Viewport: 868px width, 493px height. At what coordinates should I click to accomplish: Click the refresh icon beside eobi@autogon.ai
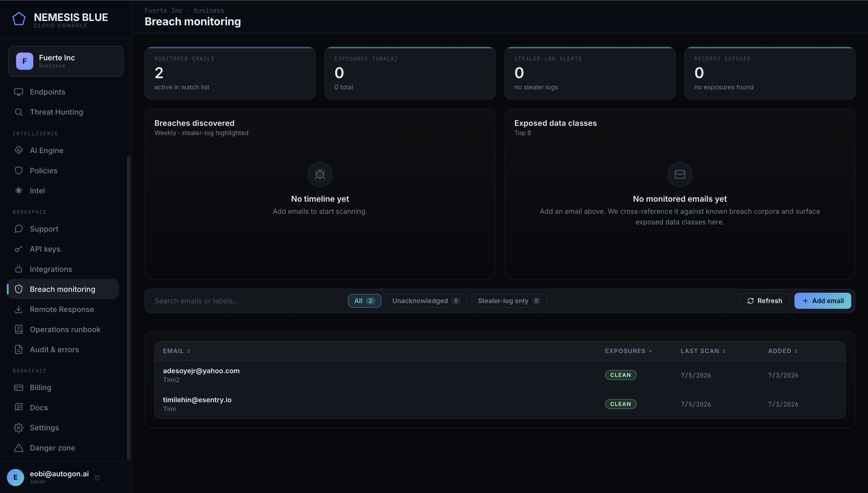point(97,478)
